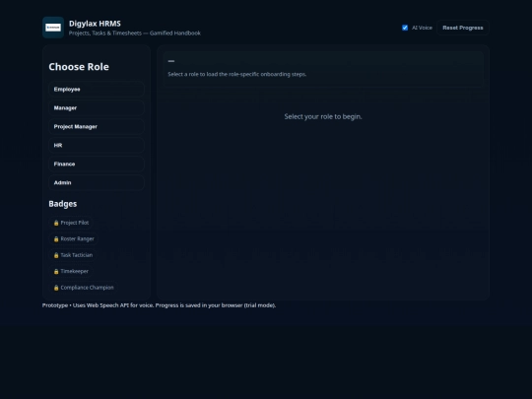Select the Employee role
Image resolution: width=532 pixels, height=399 pixels.
point(97,90)
